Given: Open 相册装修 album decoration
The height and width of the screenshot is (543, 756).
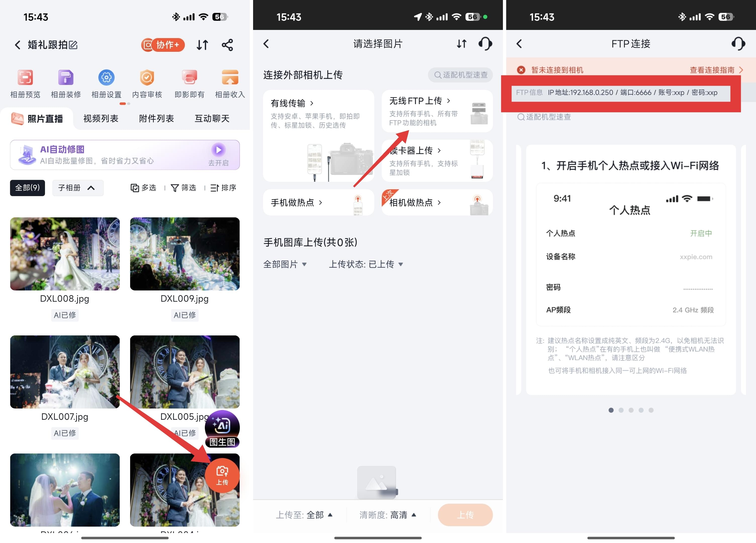Looking at the screenshot, I should 66,84.
